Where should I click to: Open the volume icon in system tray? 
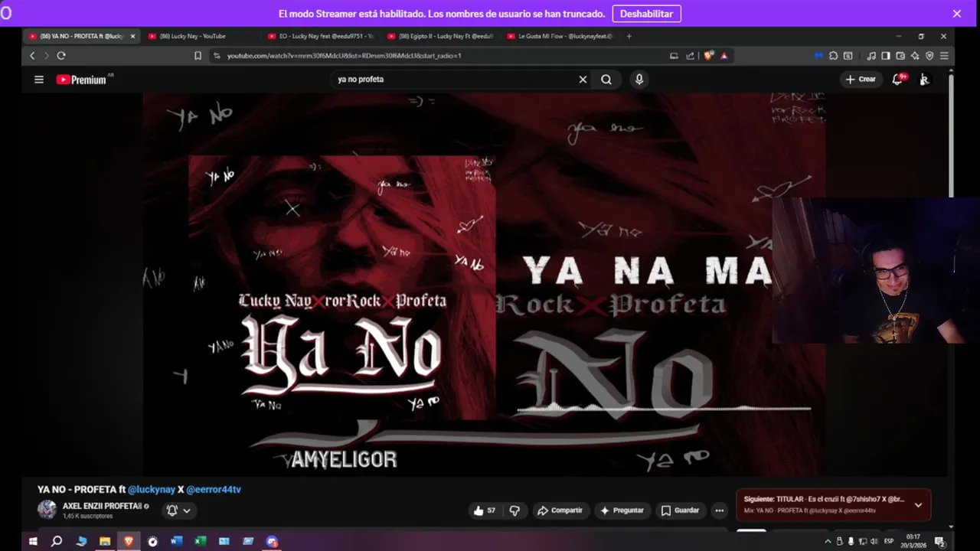[874, 541]
